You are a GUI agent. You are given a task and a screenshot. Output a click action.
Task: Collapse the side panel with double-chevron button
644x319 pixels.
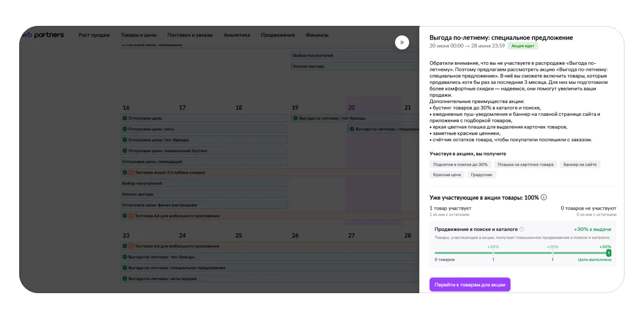pos(402,43)
